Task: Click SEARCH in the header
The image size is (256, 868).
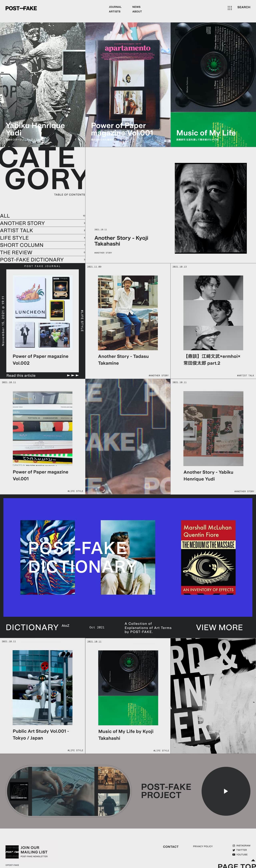Action: (244, 7)
